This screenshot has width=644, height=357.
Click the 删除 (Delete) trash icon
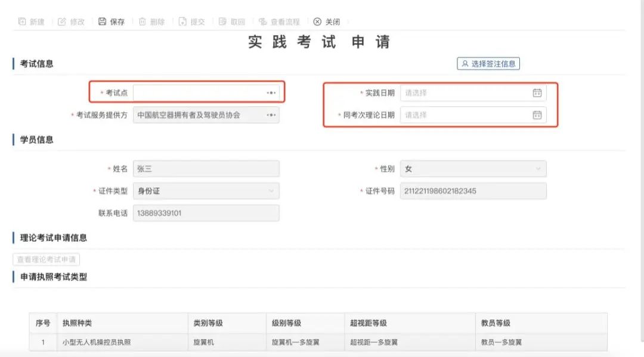point(141,21)
